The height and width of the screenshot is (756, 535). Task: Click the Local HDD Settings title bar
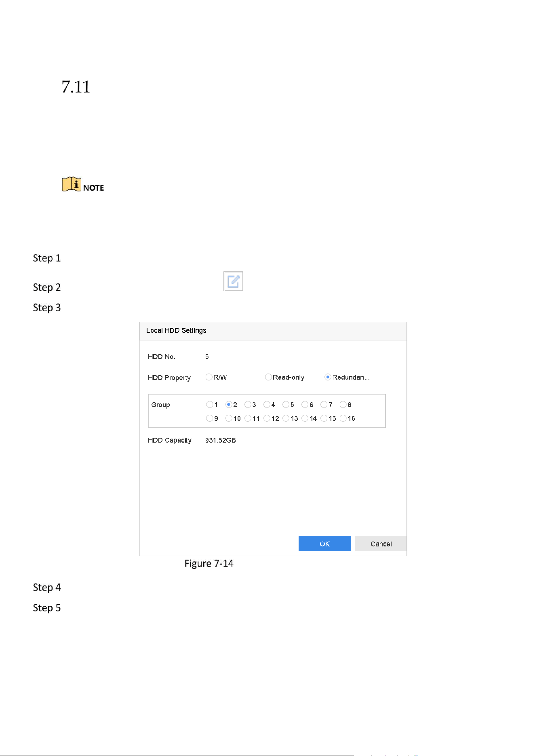(x=273, y=331)
